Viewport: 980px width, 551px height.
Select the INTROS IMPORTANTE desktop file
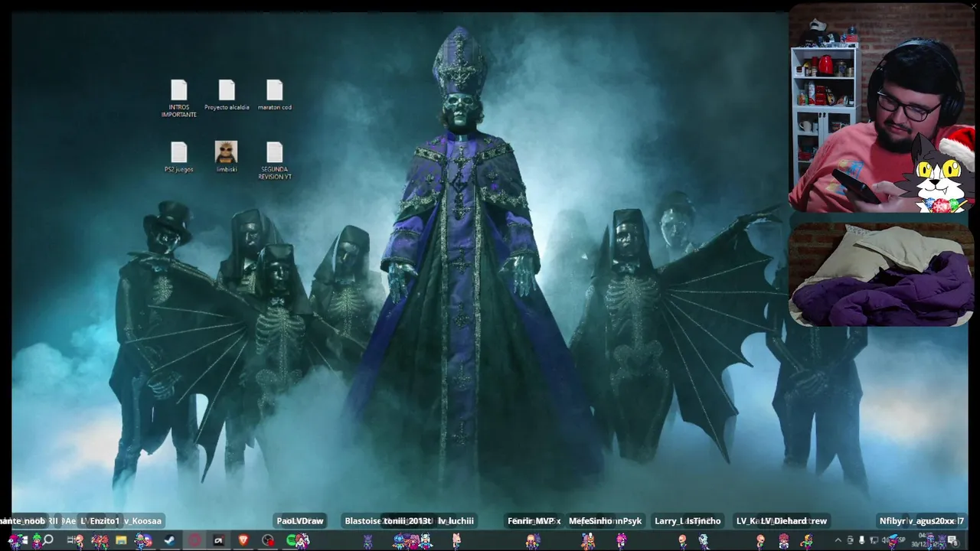pos(178,99)
